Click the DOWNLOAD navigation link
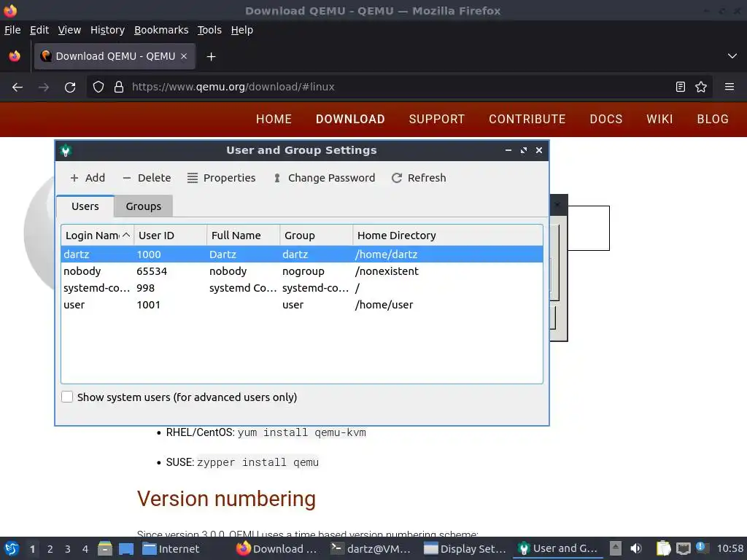 point(350,119)
